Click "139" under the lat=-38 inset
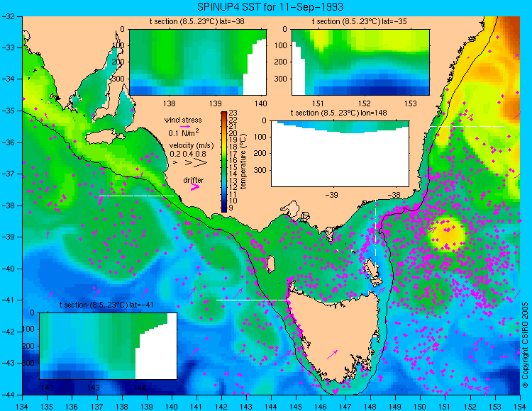 coord(215,103)
